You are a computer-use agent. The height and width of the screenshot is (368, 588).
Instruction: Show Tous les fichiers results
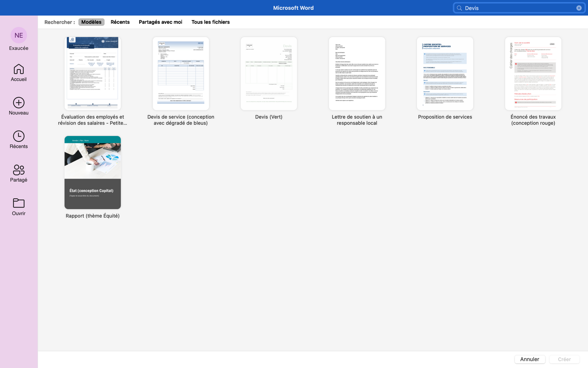[x=211, y=22]
